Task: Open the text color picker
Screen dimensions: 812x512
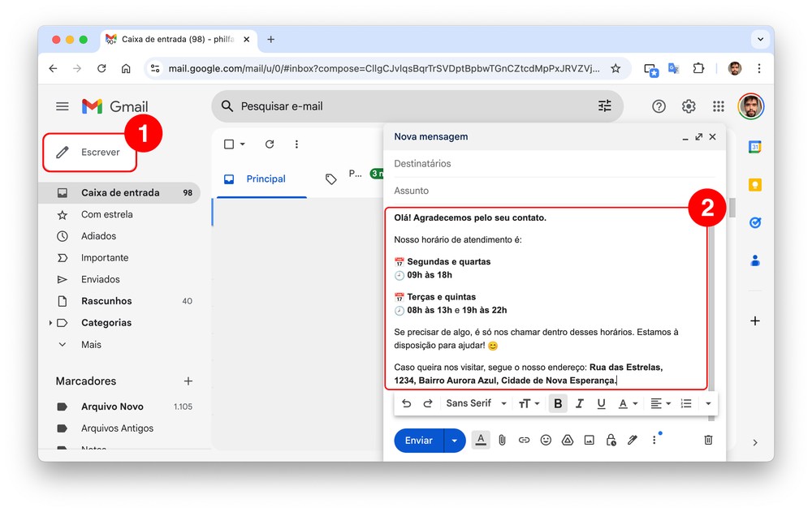Action: tap(628, 403)
